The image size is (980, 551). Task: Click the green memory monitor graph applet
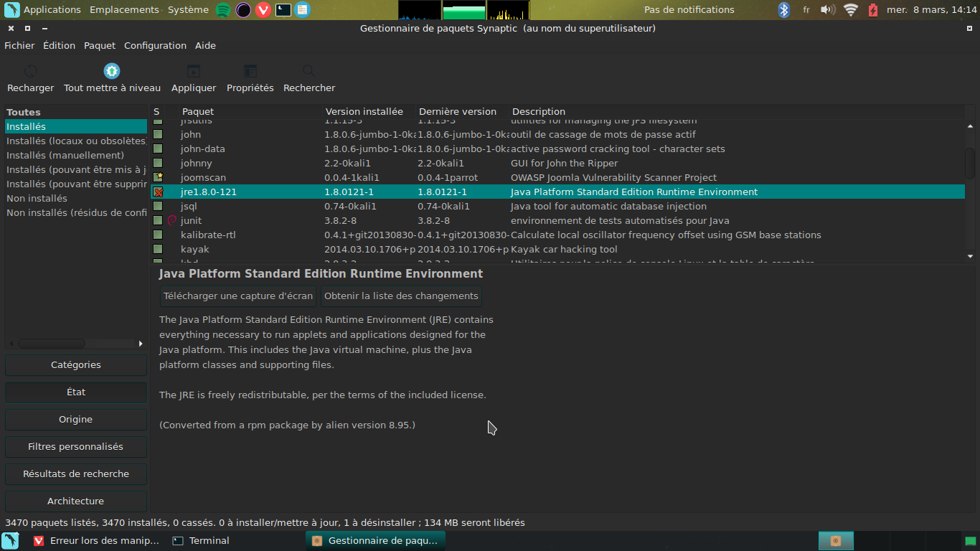pos(464,10)
